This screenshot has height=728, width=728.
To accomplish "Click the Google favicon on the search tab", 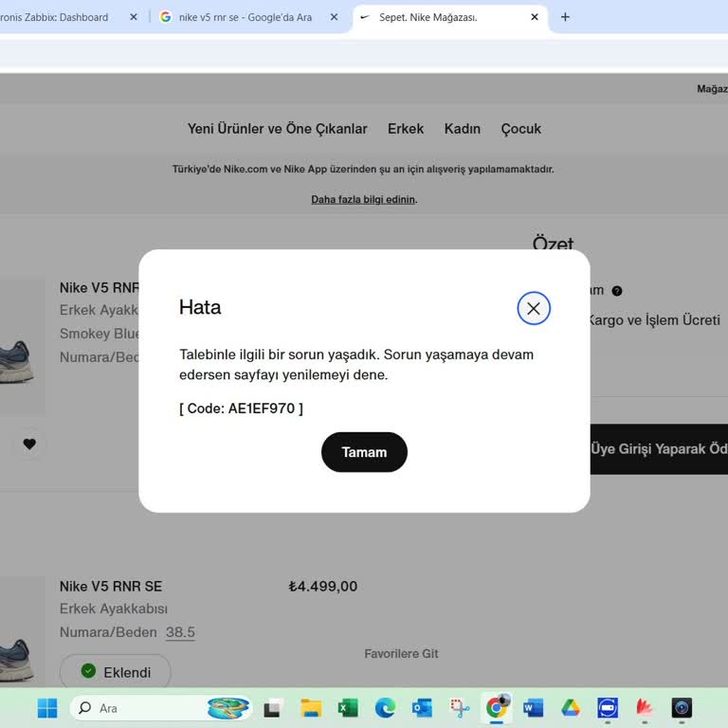I will [x=165, y=17].
